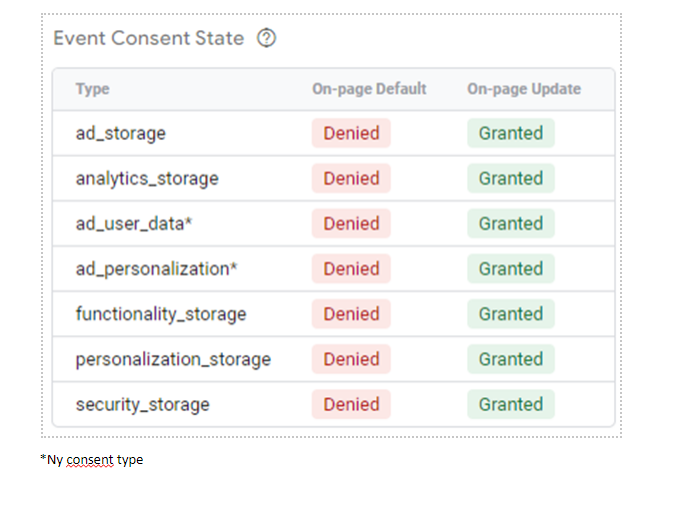674x505 pixels.
Task: Select the ad_personalization row label
Action: [x=156, y=269]
